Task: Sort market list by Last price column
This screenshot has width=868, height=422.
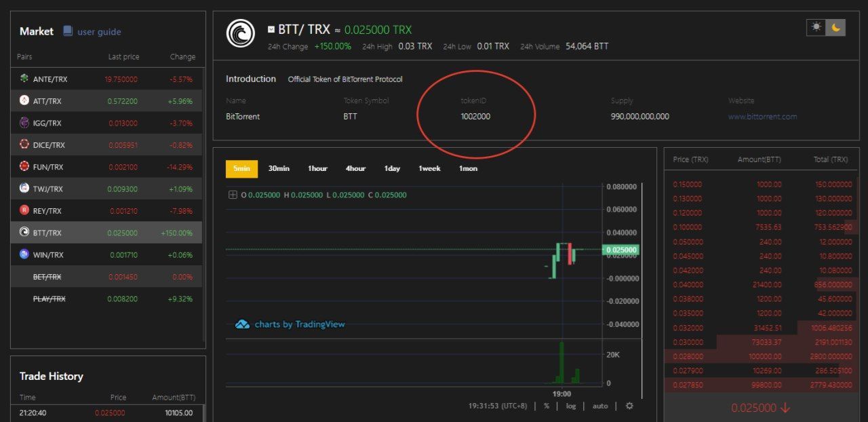Action: coord(123,56)
